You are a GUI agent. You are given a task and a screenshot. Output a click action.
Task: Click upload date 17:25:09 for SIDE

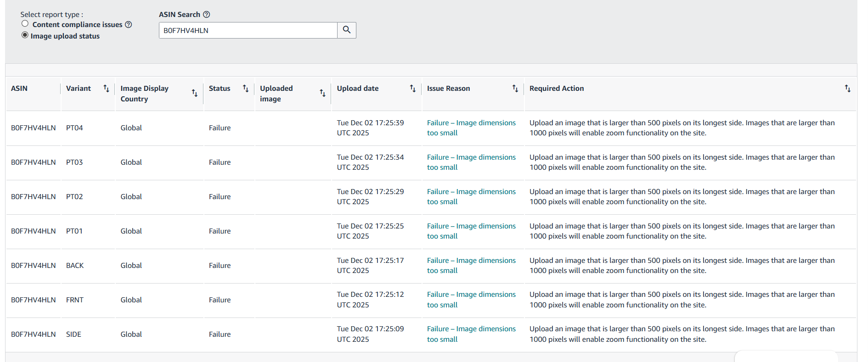pos(371,334)
